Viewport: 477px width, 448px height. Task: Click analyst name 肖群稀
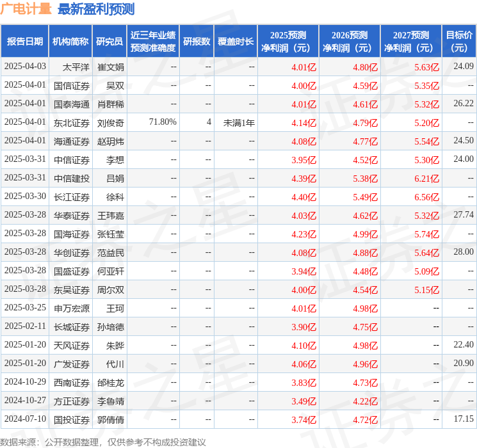point(110,104)
